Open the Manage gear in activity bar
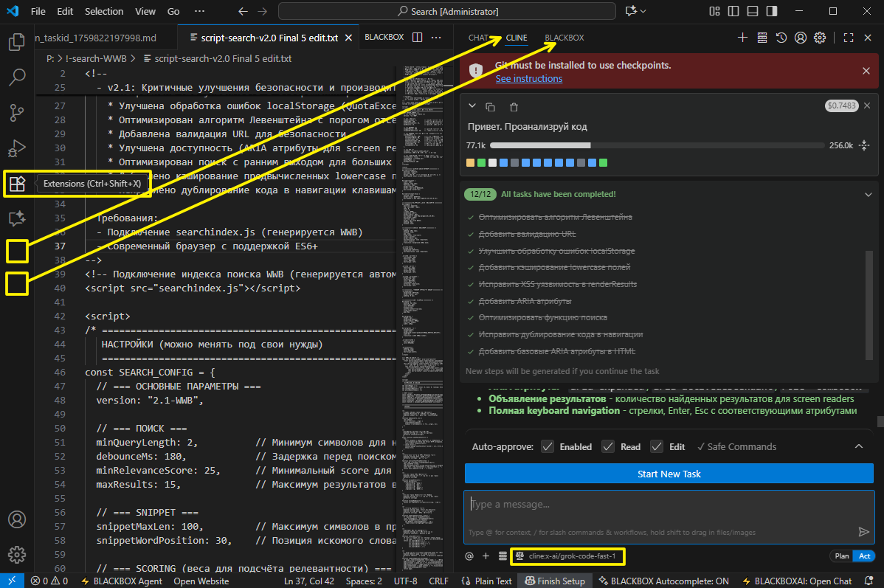Image resolution: width=884 pixels, height=588 pixels. click(x=17, y=555)
